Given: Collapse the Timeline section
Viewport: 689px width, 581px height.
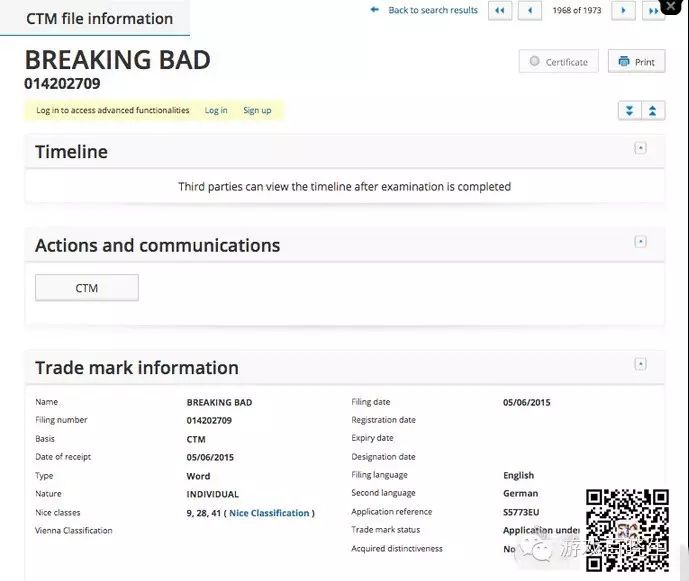Looking at the screenshot, I should pos(640,148).
